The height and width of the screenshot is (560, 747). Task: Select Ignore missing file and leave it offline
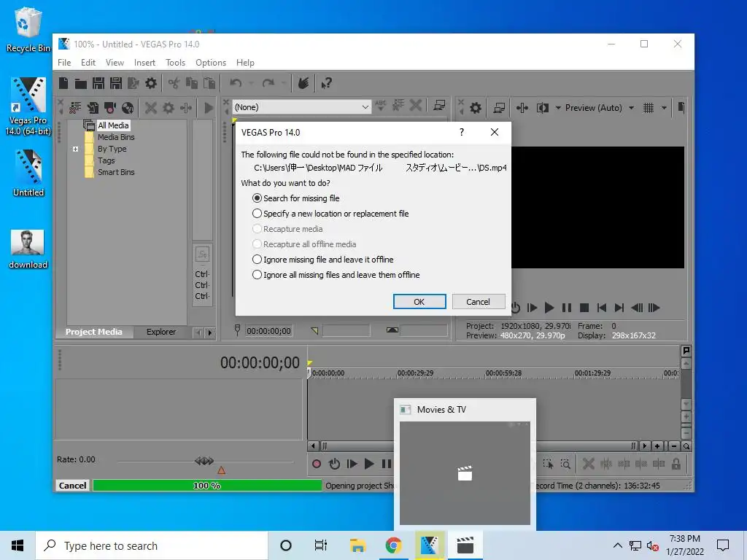click(x=323, y=260)
